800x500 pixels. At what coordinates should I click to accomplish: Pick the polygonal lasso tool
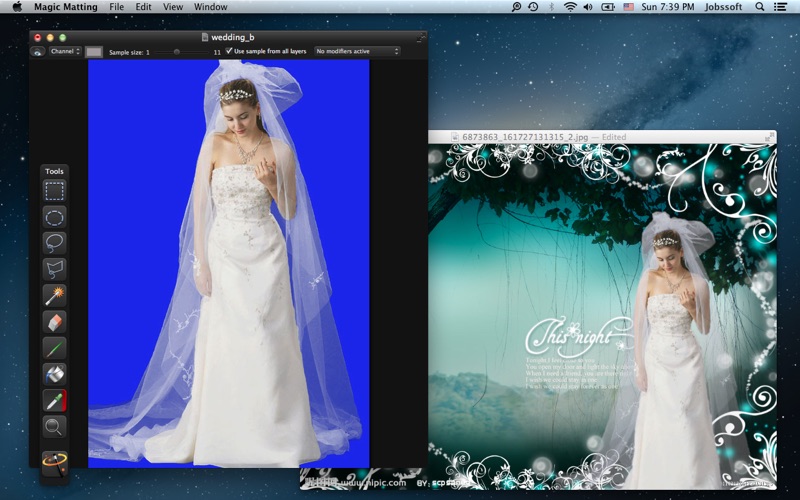pyautogui.click(x=54, y=269)
